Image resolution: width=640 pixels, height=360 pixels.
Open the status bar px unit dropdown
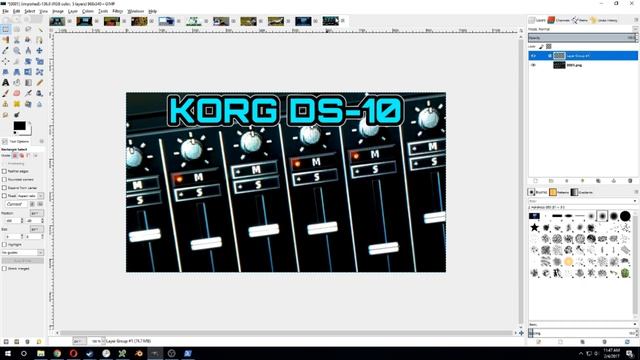(79, 341)
